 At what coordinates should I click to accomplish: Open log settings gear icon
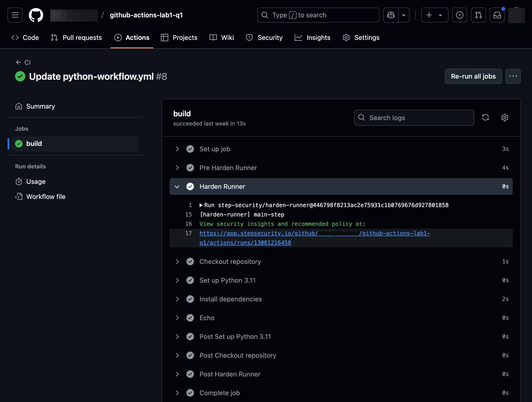505,118
